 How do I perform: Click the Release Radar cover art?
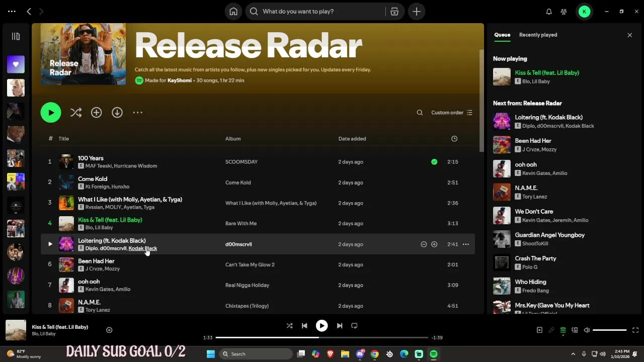click(83, 54)
